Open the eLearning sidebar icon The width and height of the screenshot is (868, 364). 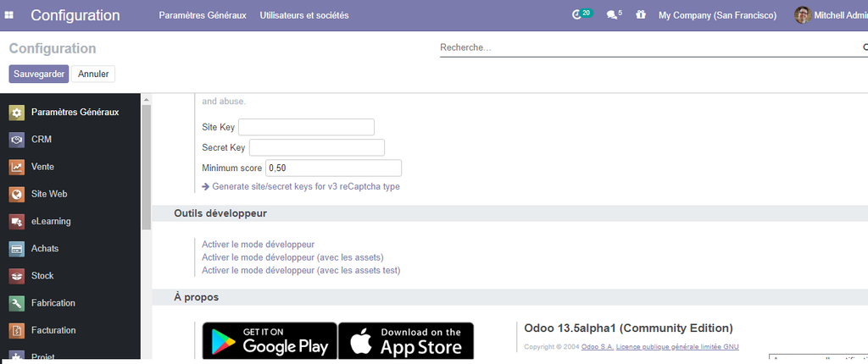[x=16, y=222]
